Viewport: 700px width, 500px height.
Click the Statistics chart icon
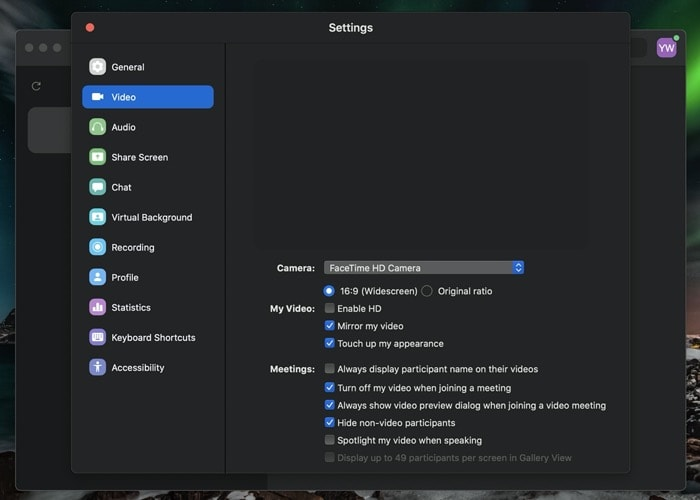coord(97,307)
